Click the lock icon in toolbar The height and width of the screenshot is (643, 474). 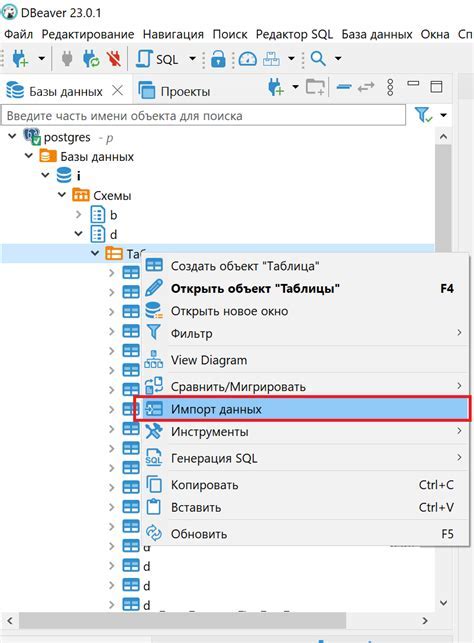click(218, 59)
